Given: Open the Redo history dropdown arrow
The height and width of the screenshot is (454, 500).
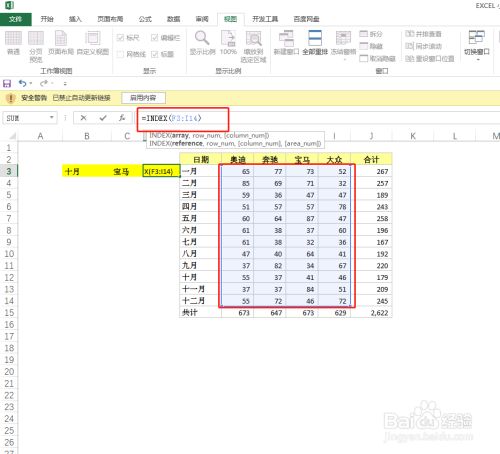Looking at the screenshot, I should 52,83.
